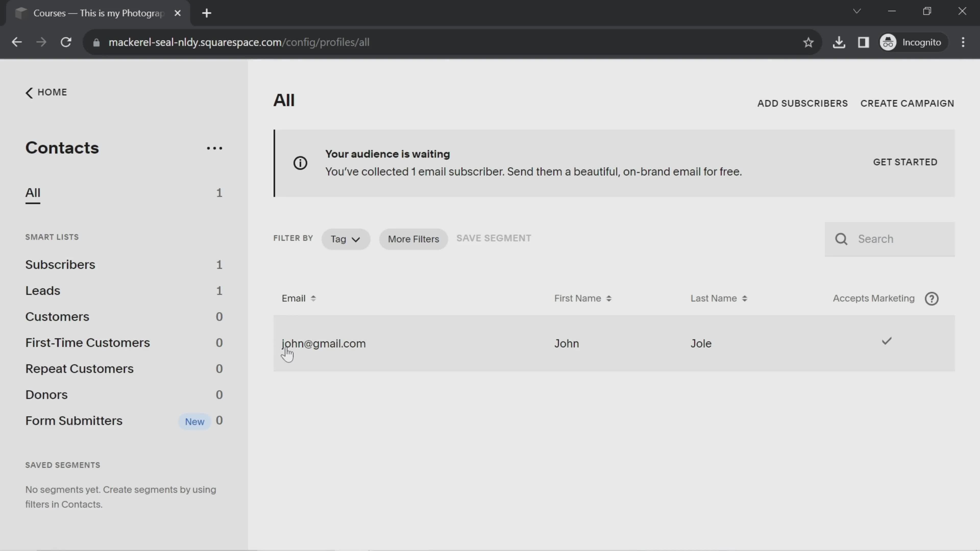
Task: Open More Filters
Action: [x=413, y=239]
